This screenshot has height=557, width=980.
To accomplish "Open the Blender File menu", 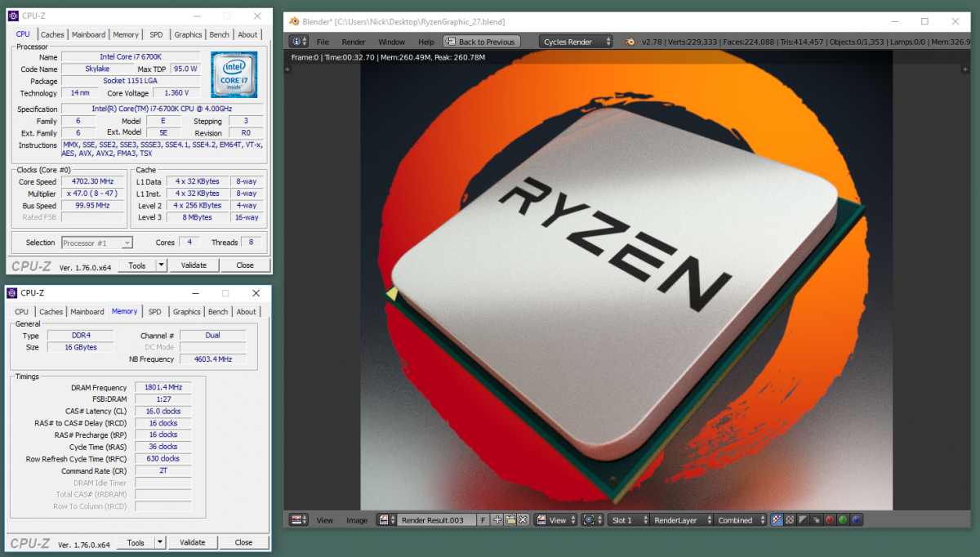I will click(323, 42).
